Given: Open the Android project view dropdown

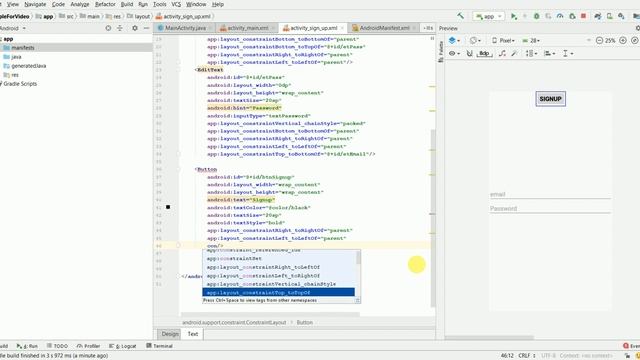Looking at the screenshot, I should point(13,28).
